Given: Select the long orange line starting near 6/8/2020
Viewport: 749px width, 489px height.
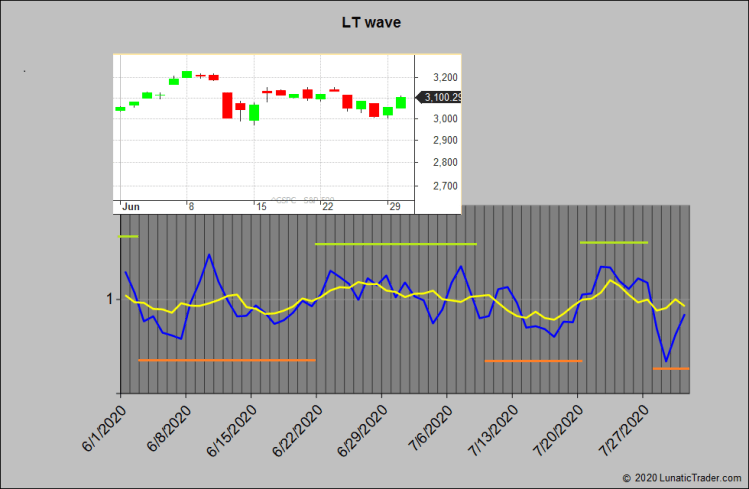Looking at the screenshot, I should [x=226, y=359].
